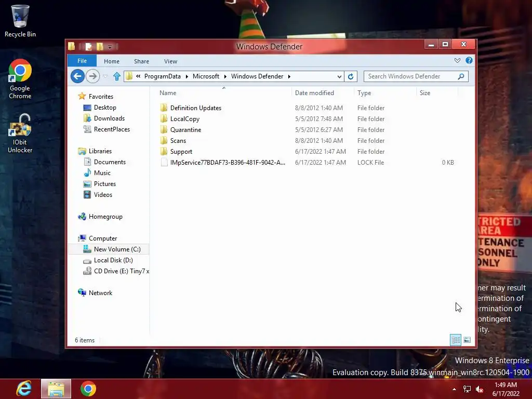Open network status tray icon

pyautogui.click(x=467, y=389)
